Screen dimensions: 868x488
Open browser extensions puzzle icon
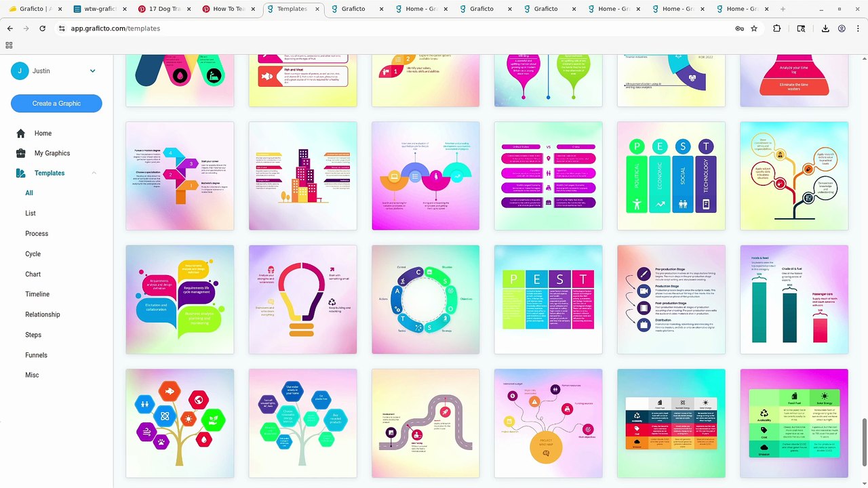pyautogui.click(x=777, y=28)
